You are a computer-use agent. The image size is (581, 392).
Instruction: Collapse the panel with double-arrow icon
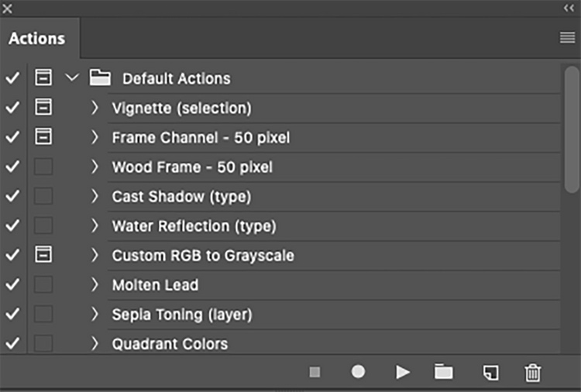(x=568, y=8)
